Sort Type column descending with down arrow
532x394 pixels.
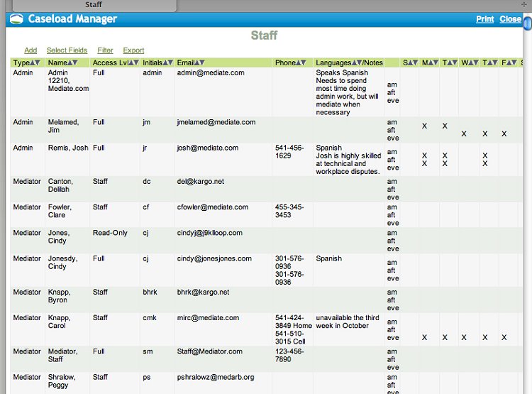coord(38,63)
